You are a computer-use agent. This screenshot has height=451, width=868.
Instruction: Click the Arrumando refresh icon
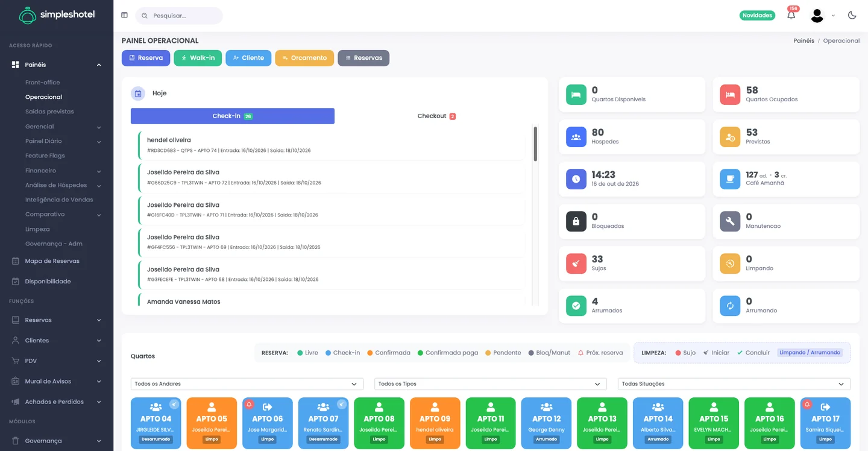(730, 306)
